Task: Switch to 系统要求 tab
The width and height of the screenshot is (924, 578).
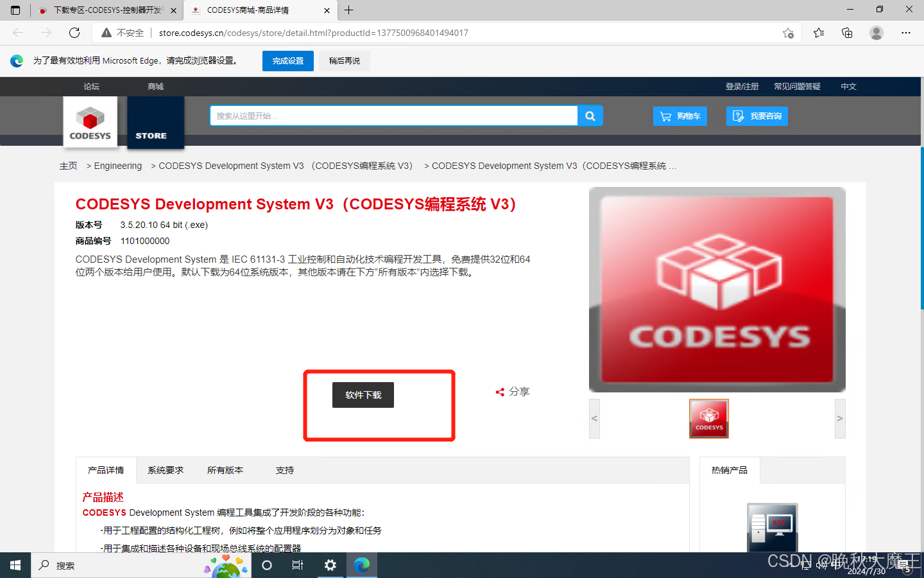Action: (166, 470)
